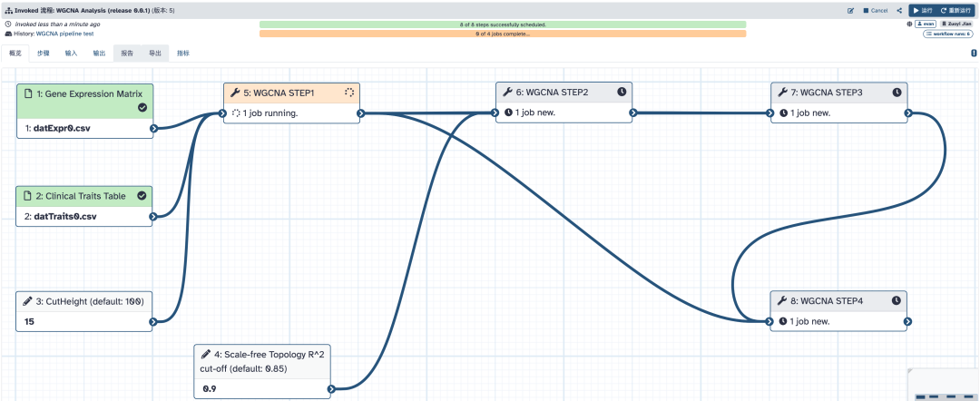This screenshot has width=980, height=401.
Task: Click the history drive icon
Action: [x=7, y=34]
